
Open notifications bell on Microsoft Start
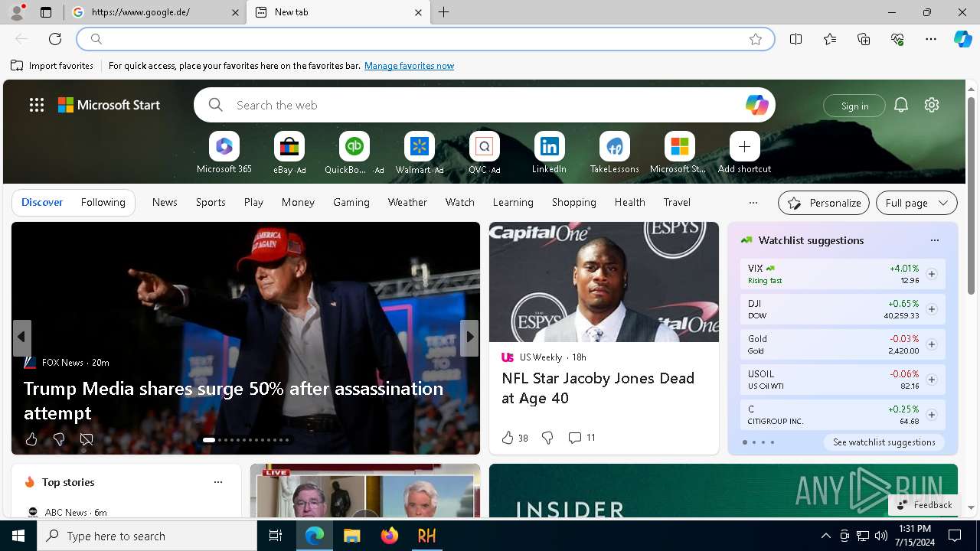tap(901, 105)
